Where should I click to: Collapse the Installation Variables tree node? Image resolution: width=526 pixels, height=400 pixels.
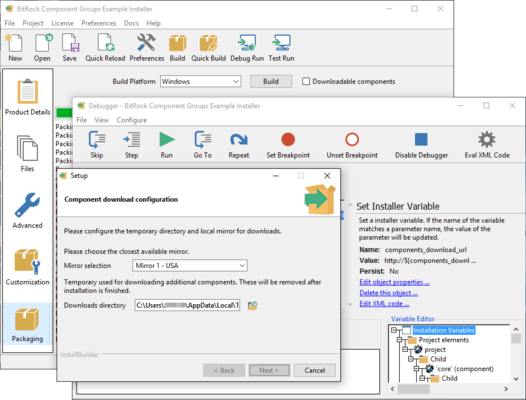point(394,330)
